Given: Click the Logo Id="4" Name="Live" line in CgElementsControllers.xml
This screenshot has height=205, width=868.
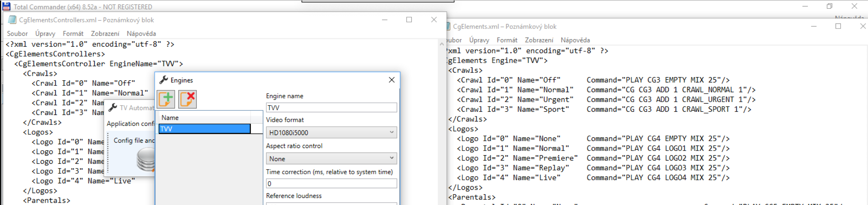Looking at the screenshot, I should pos(83,181).
